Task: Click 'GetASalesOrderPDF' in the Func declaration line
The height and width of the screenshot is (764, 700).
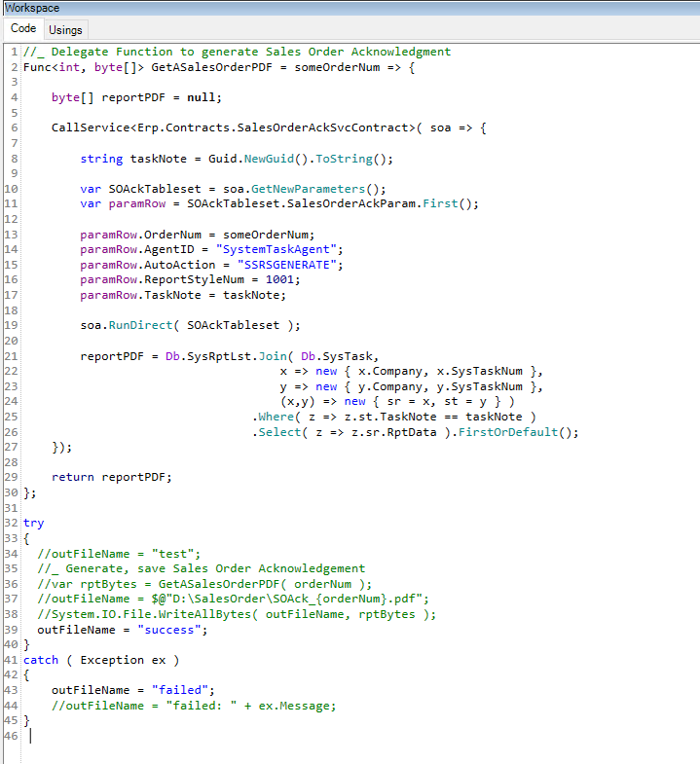Action: pos(211,67)
